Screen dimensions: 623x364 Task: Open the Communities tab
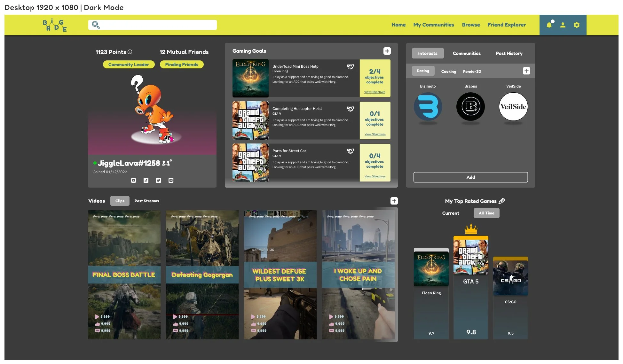pos(466,53)
